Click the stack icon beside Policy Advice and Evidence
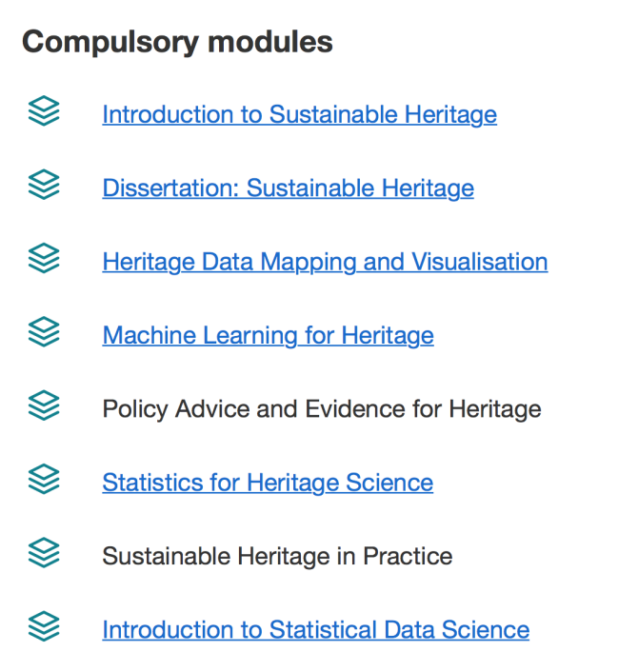 pyautogui.click(x=44, y=405)
